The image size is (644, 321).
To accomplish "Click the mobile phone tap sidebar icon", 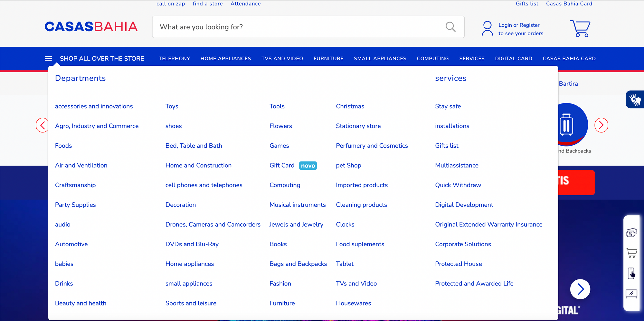I will pos(631,273).
